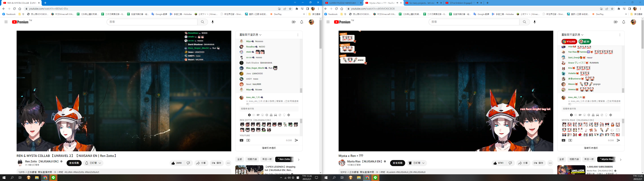Open Super Chat dollar icon in Mysta chat
This screenshot has width=644, height=181.
(x=570, y=140)
